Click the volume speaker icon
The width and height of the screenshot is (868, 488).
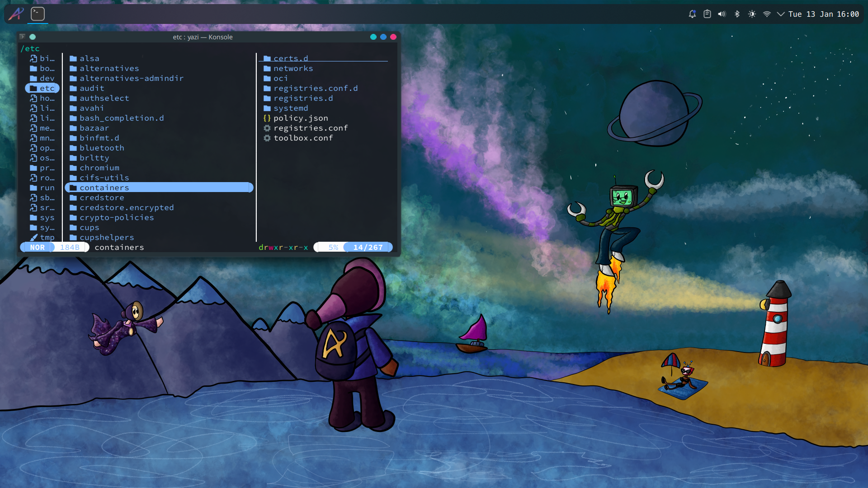[x=722, y=14]
